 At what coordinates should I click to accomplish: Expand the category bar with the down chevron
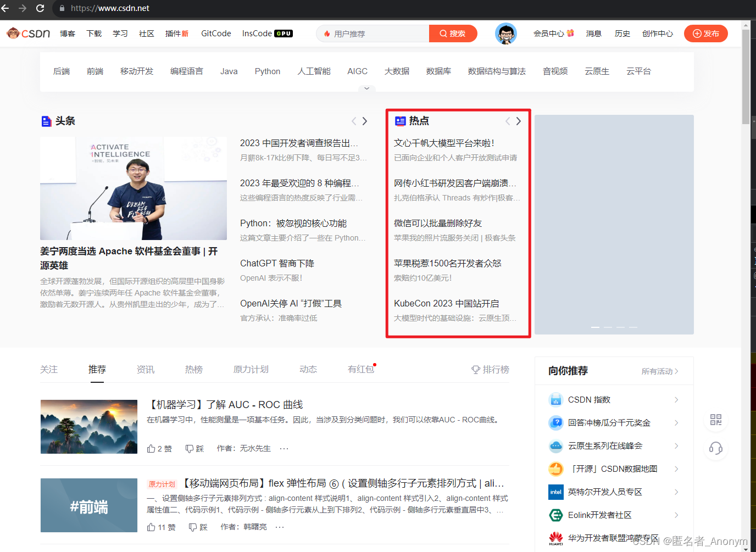pos(366,88)
